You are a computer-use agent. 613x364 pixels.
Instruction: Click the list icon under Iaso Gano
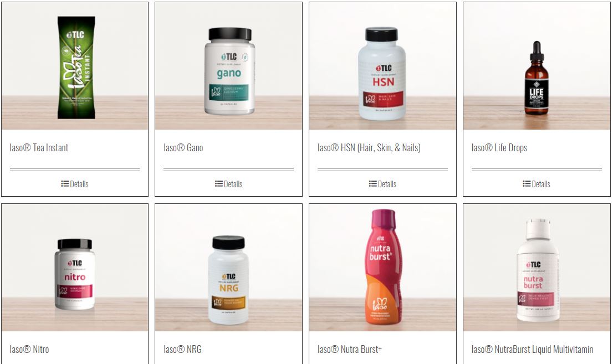point(219,184)
